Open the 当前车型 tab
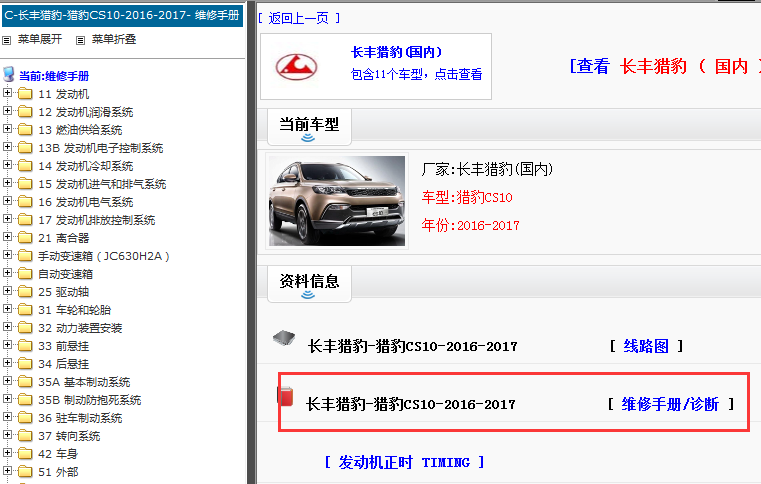The height and width of the screenshot is (484, 761). 309,127
